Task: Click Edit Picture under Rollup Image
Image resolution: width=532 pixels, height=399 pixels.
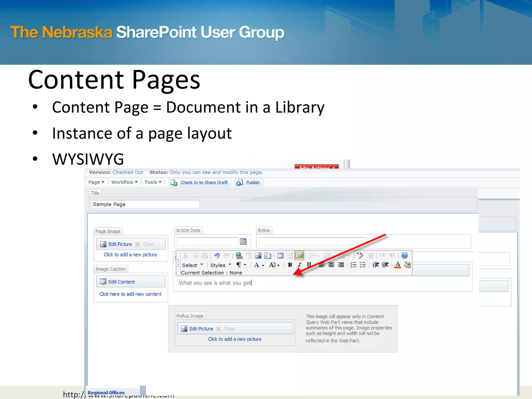Action: point(197,329)
